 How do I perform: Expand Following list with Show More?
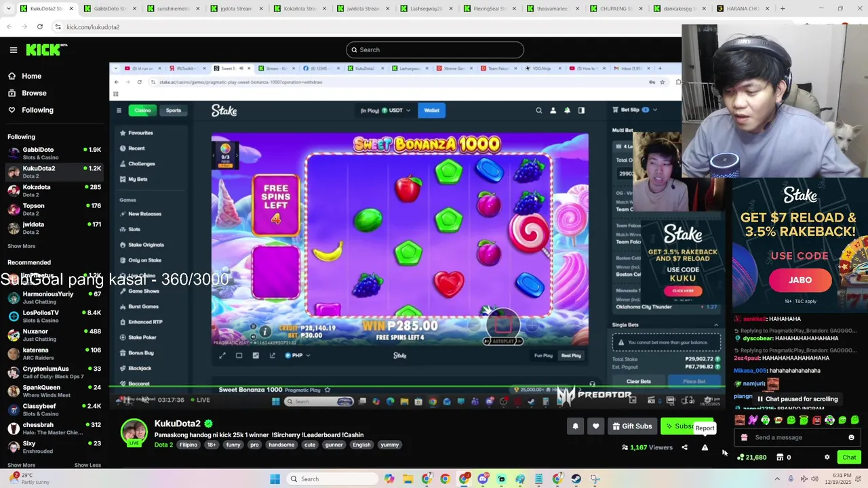(21, 246)
